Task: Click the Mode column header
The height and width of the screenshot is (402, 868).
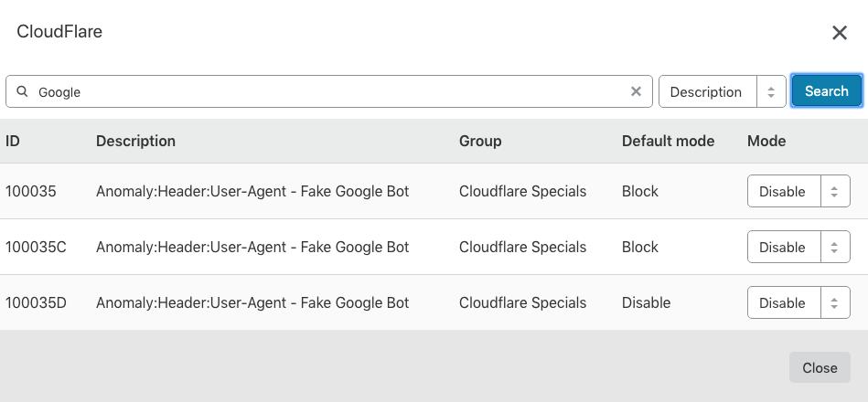Action: tap(766, 141)
